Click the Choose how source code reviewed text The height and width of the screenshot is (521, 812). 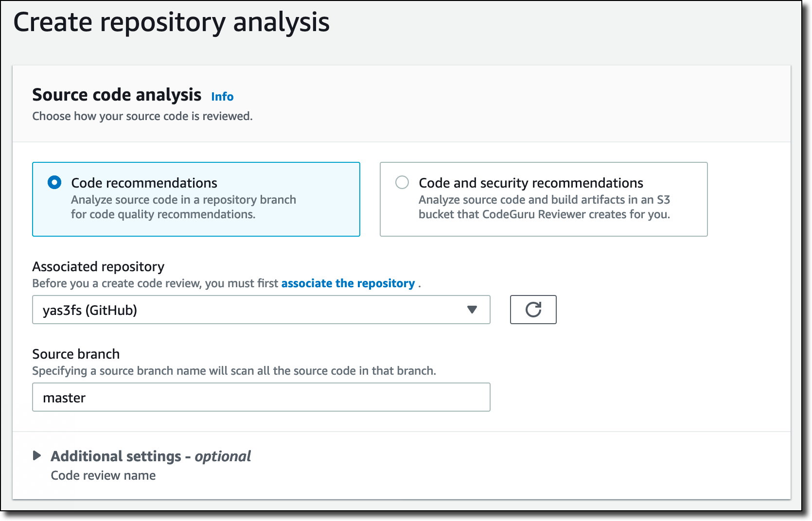[x=142, y=116]
